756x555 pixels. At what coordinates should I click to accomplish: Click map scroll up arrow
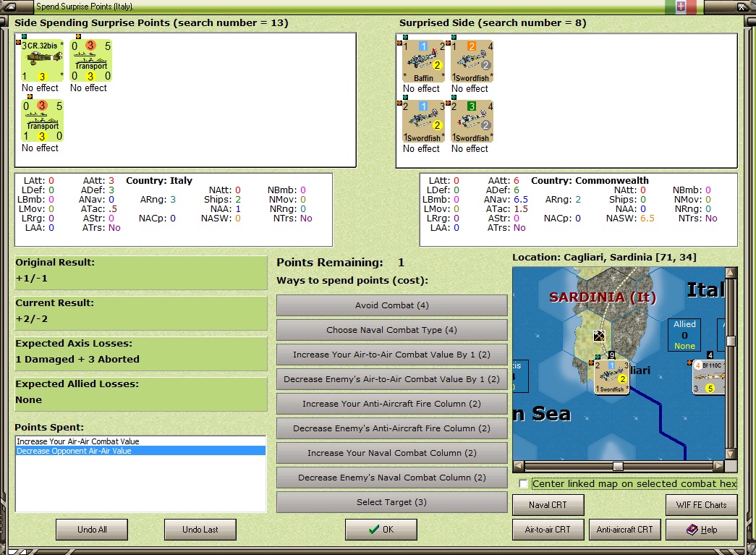(x=731, y=273)
